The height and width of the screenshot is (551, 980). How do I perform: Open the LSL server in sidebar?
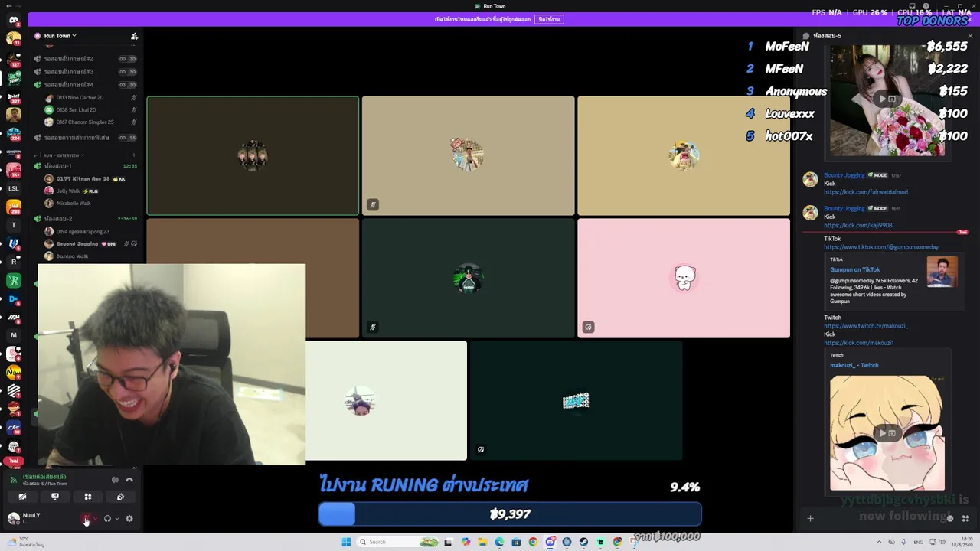coord(14,188)
